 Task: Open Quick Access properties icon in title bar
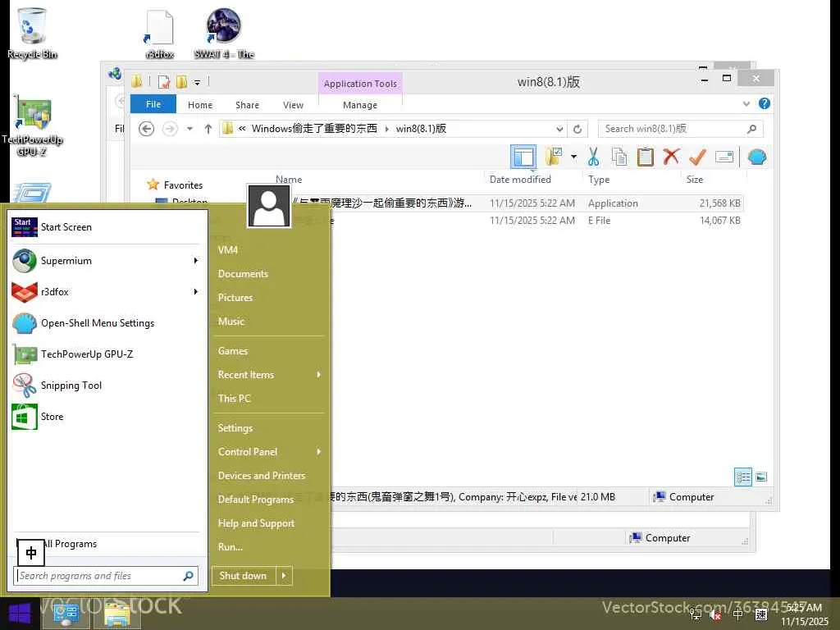[164, 82]
